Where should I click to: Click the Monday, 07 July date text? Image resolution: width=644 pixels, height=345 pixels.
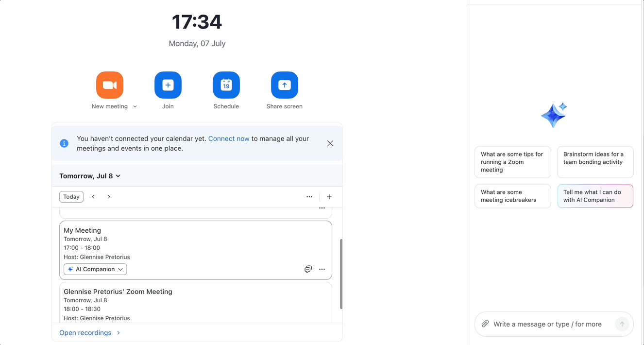[x=197, y=43]
